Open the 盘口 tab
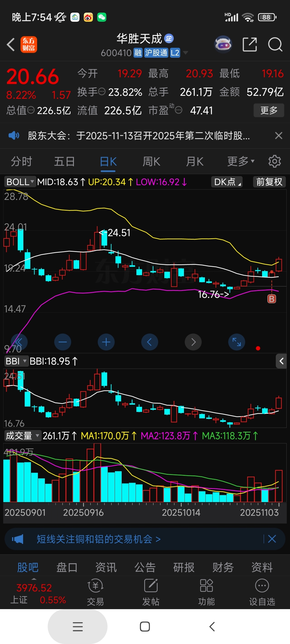 tap(67, 568)
